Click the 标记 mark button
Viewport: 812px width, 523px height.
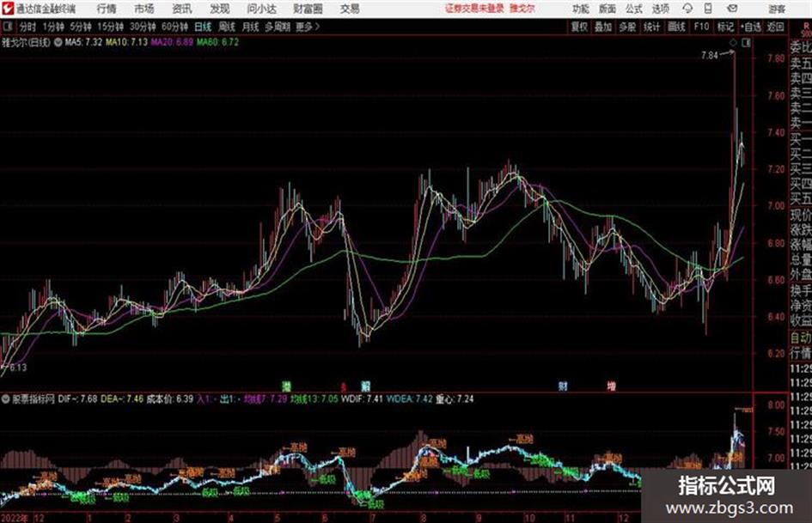(x=725, y=27)
